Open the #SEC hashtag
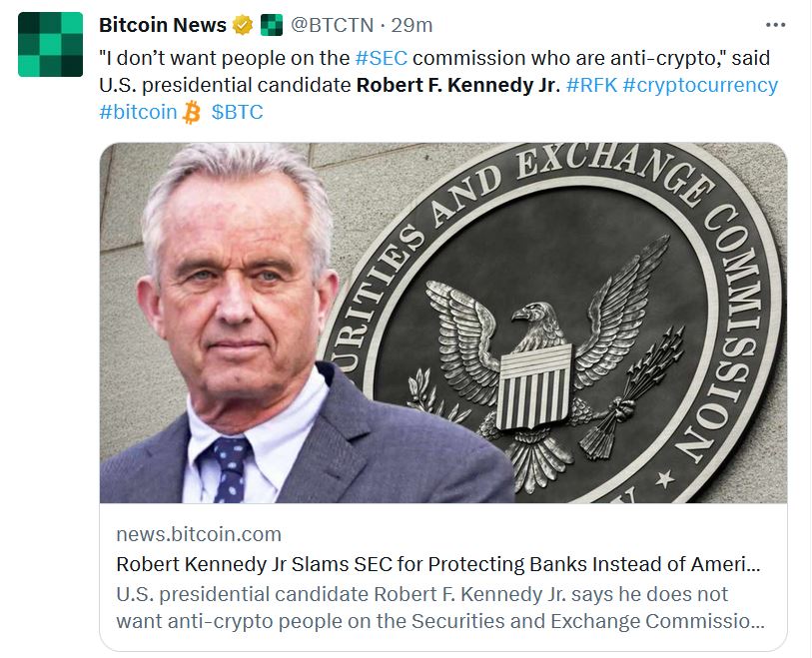The image size is (812, 658). click(382, 58)
